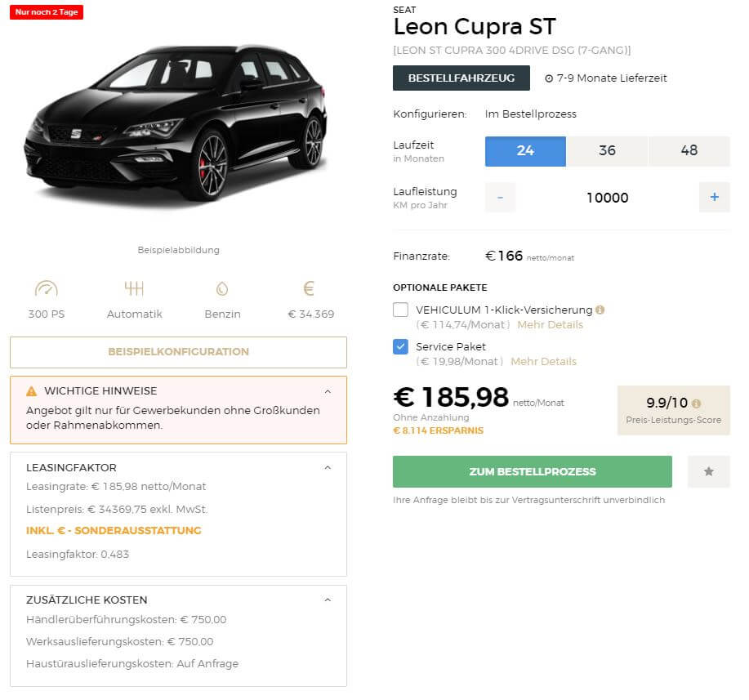Add offer to favorites with star icon

pyautogui.click(x=708, y=471)
